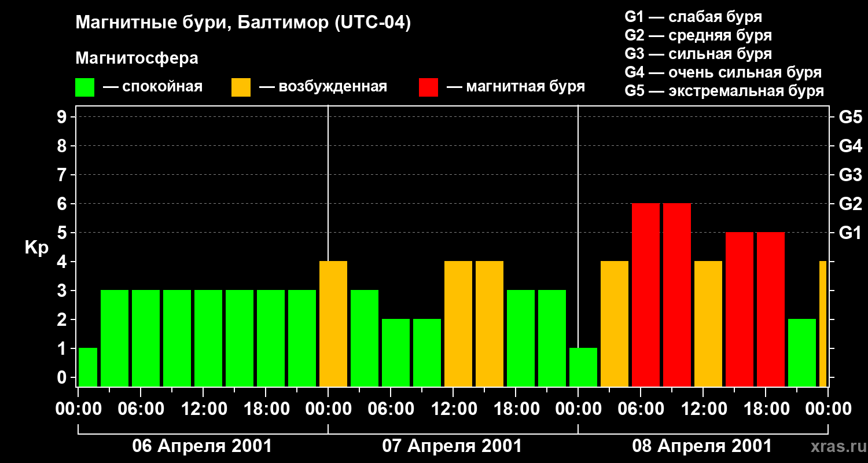Image resolution: width=868 pixels, height=463 pixels.
Task: Click the legend label спокойная
Action: click(x=163, y=87)
